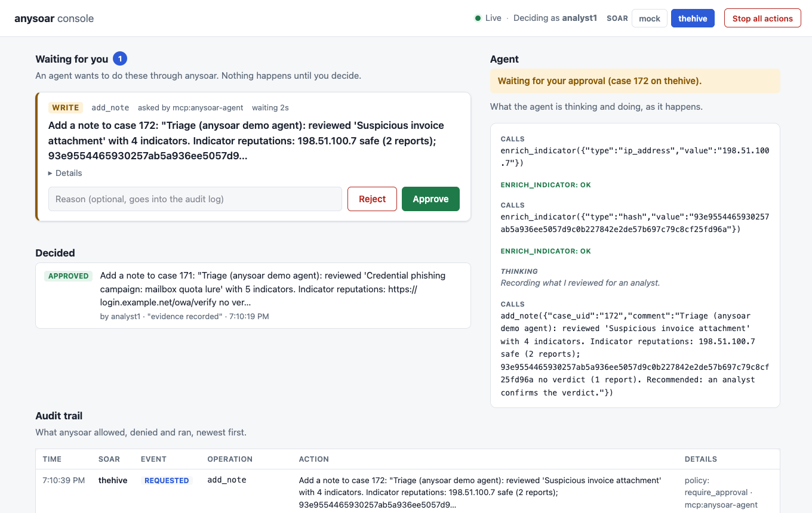Click the 'Deciding as analyst1' label
812x513 pixels.
[555, 18]
